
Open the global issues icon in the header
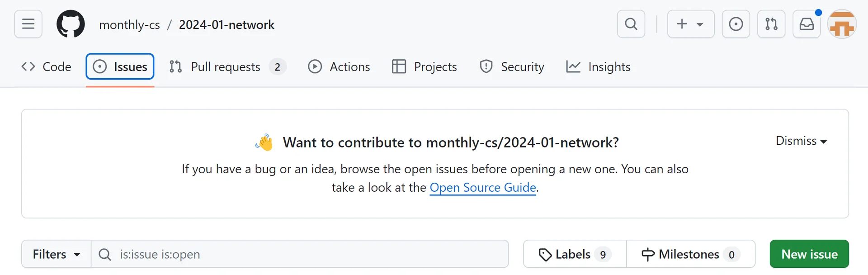(736, 24)
